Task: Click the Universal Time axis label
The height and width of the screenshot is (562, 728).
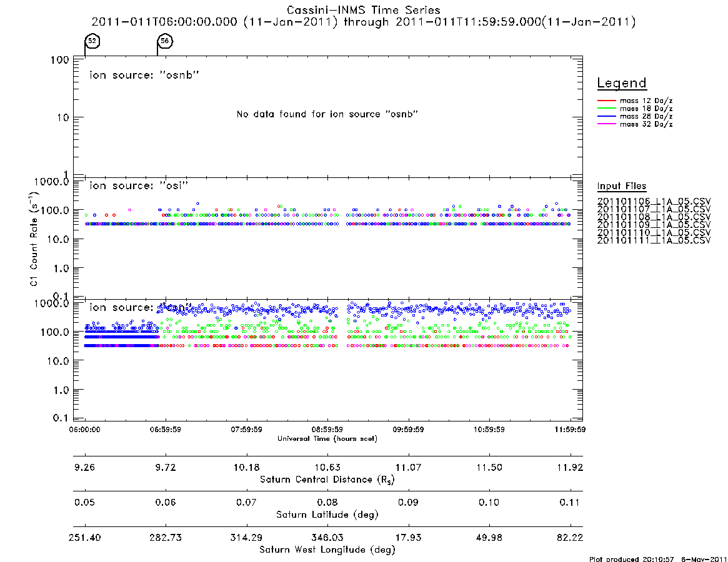Action: tap(327, 438)
